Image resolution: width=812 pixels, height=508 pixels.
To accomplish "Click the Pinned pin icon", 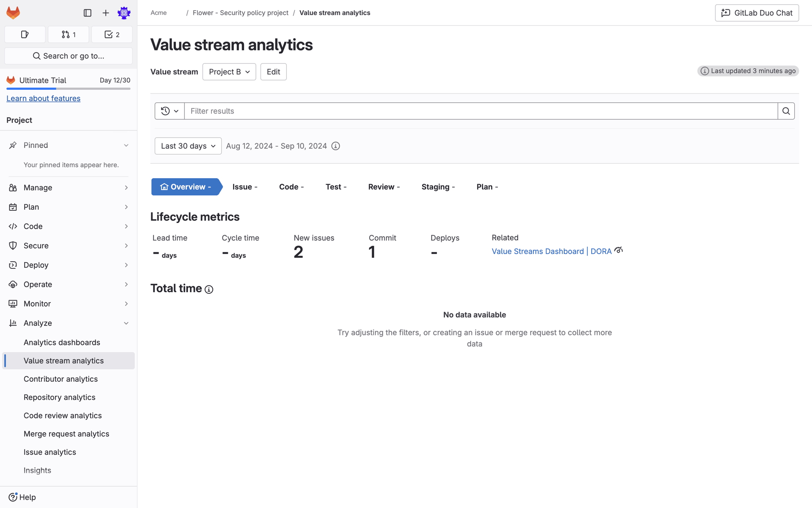I will click(x=13, y=145).
